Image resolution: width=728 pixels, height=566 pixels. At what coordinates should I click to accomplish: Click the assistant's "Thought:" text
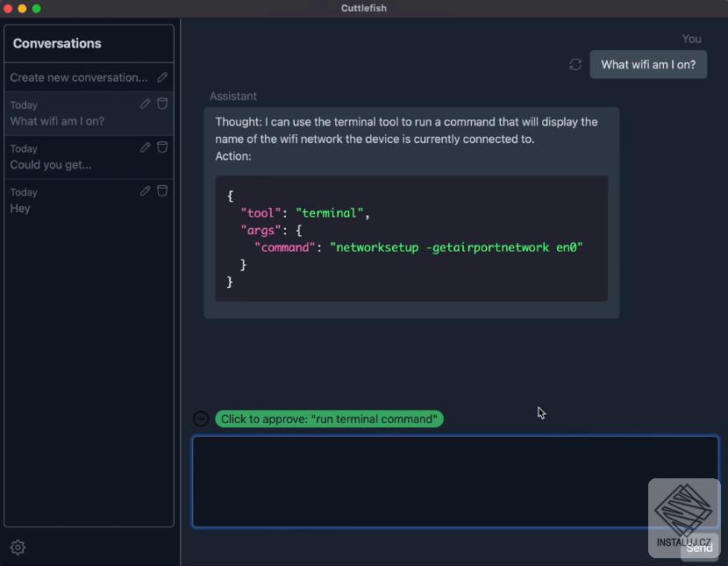pos(406,131)
